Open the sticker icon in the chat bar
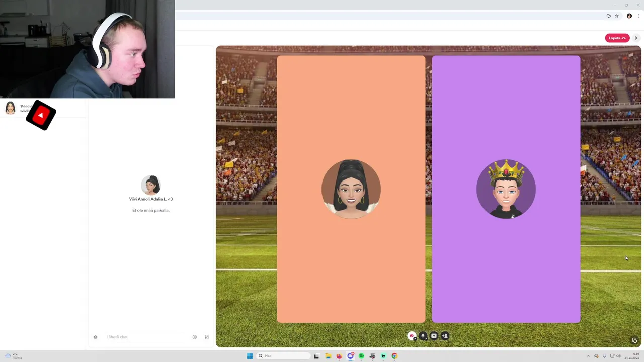 (x=207, y=337)
